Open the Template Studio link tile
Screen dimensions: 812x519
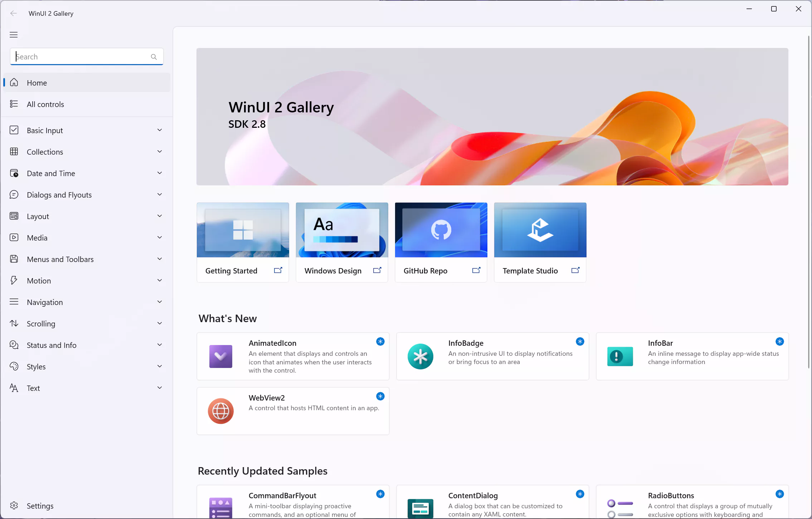click(540, 242)
